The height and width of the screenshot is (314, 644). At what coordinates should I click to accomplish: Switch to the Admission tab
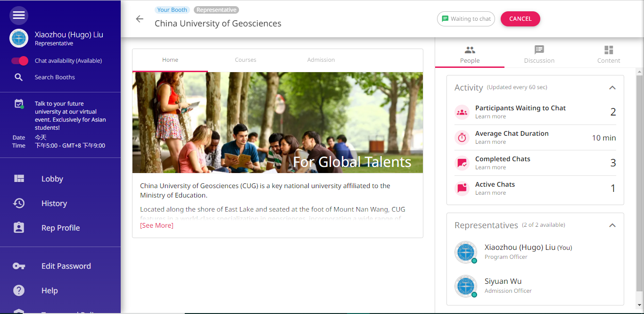point(321,60)
